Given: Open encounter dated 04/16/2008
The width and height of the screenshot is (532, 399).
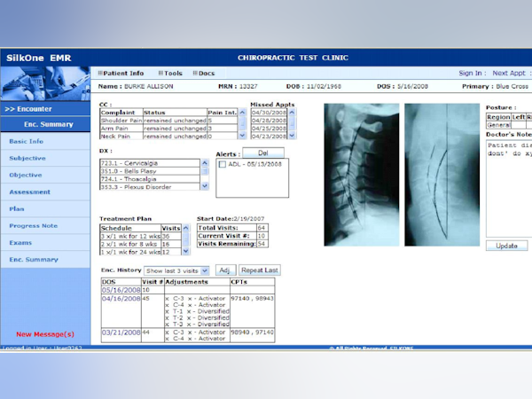Looking at the screenshot, I should coord(121,299).
